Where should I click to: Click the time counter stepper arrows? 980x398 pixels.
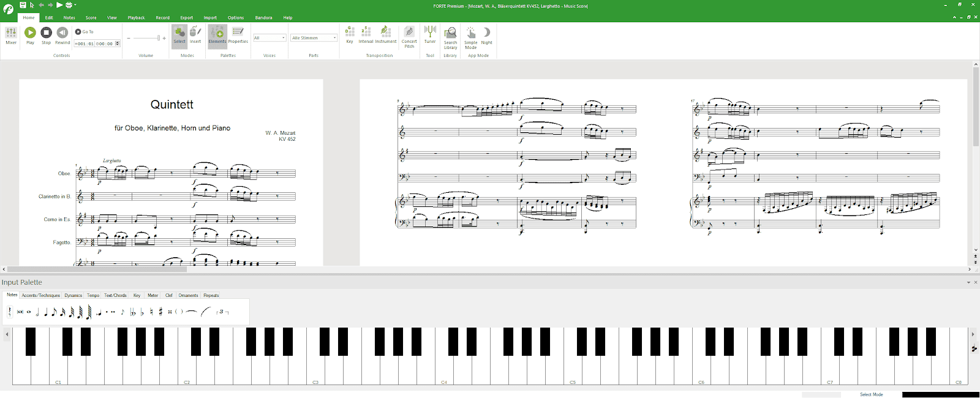click(x=118, y=43)
